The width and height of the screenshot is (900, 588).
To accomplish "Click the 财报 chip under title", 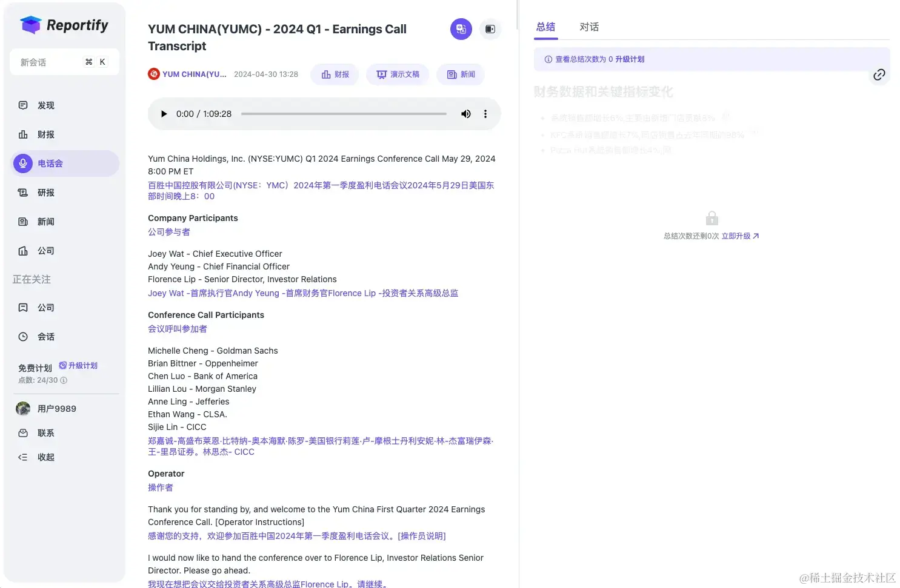I will tap(335, 74).
